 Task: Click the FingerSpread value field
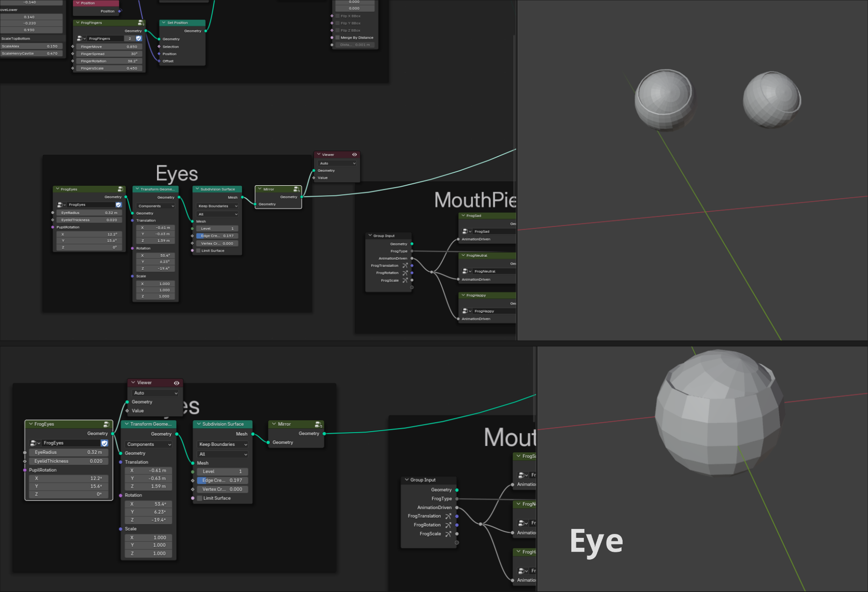pos(109,54)
